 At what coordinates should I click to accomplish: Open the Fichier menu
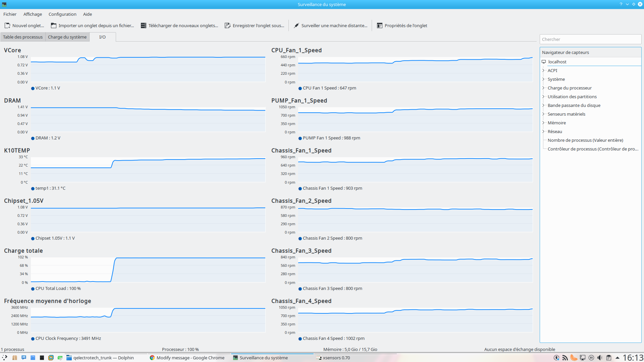click(10, 14)
